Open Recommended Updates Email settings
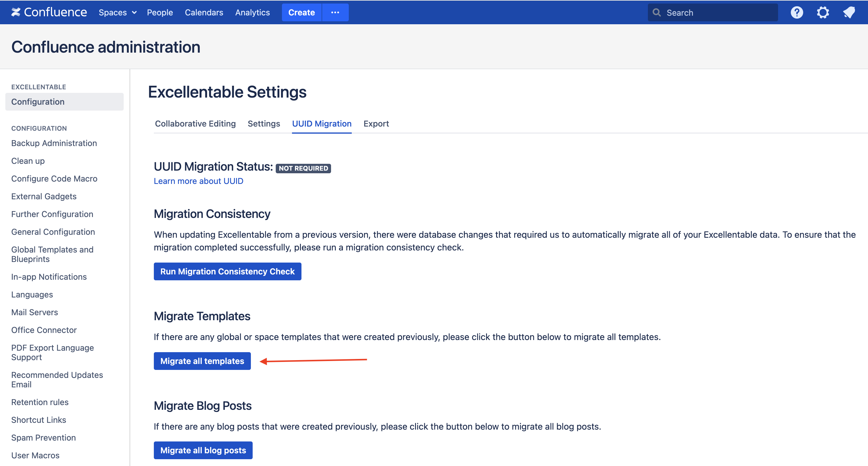 [x=57, y=380]
